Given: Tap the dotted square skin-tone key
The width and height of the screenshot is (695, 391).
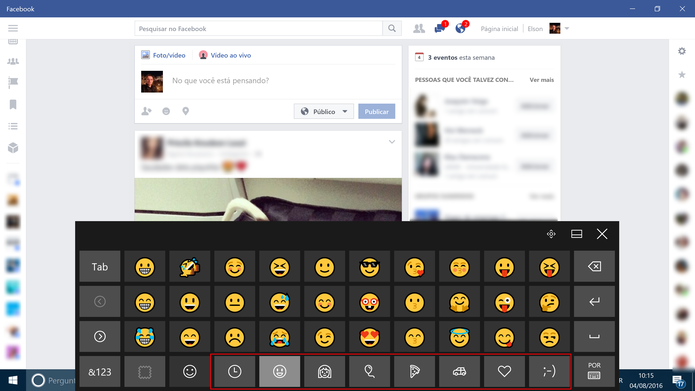Looking at the screenshot, I should click(x=144, y=371).
